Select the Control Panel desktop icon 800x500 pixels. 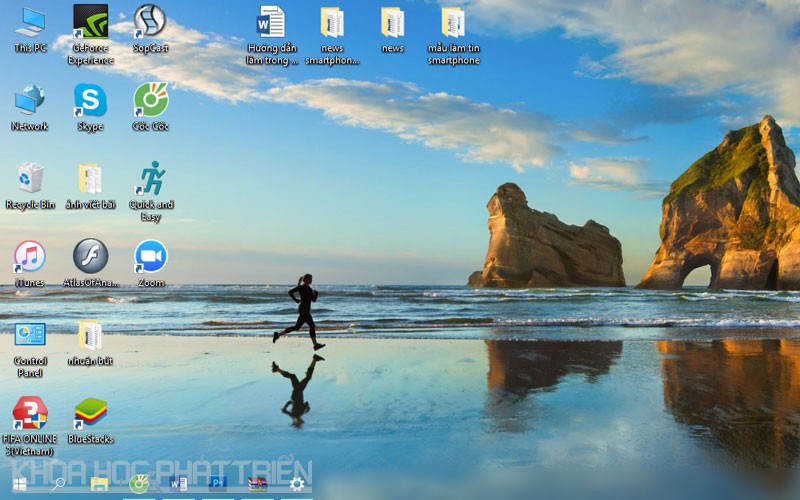[x=30, y=335]
